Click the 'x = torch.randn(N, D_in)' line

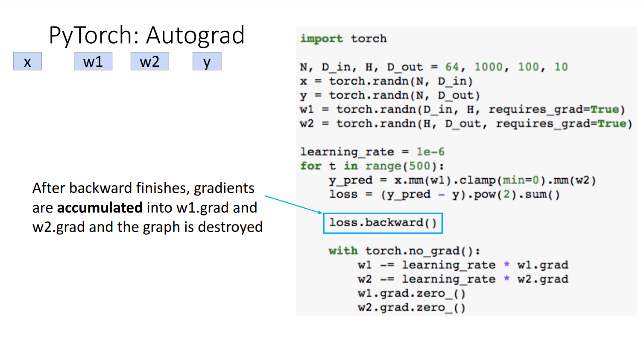point(386,81)
